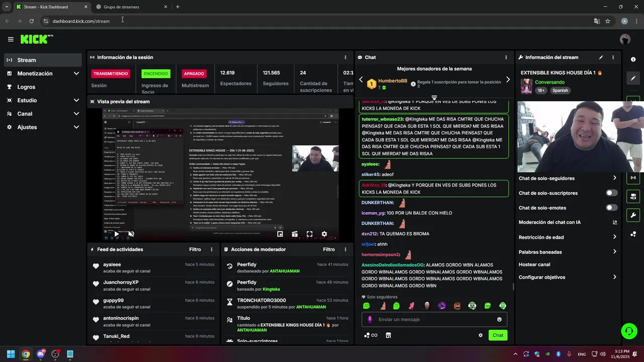This screenshot has width=644, height=362.
Task: Select Stream in the left sidebar
Action: pyautogui.click(x=43, y=60)
